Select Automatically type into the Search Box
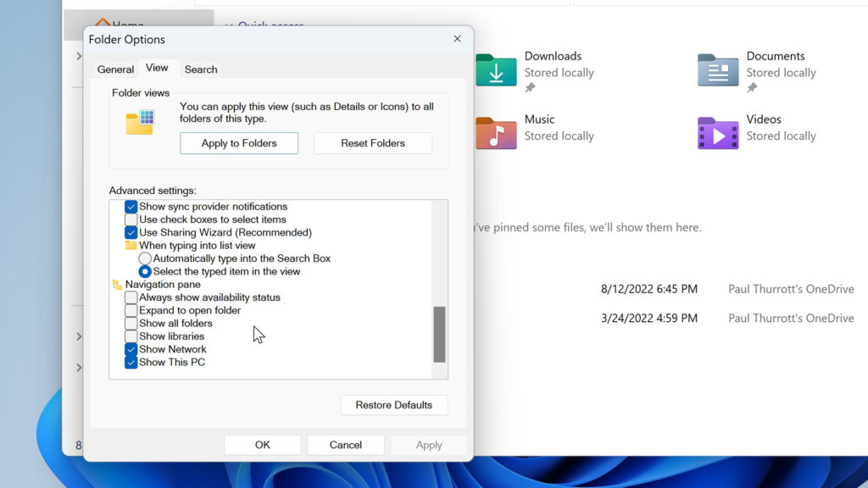Viewport: 868px width, 488px height. pos(144,258)
